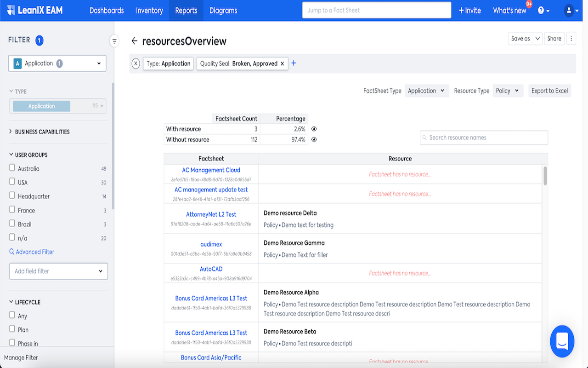Screen dimensions: 588x368
Task: Open the AC management update test link
Action: click(x=211, y=190)
